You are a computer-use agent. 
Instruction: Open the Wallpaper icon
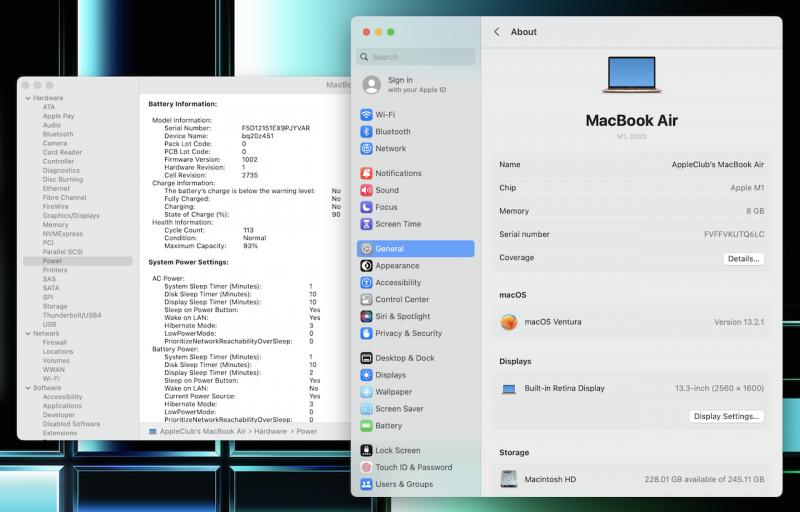[x=366, y=392]
